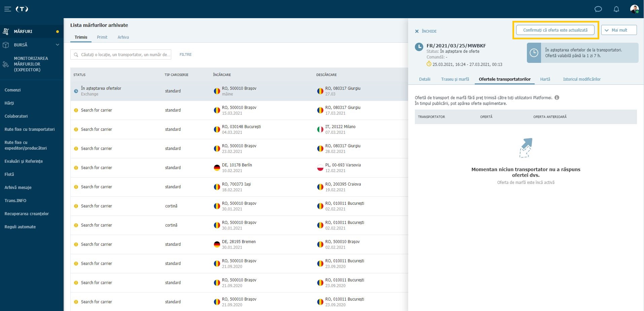Click the large clock icon in waiting banner
This screenshot has width=644, height=311.
click(x=534, y=53)
